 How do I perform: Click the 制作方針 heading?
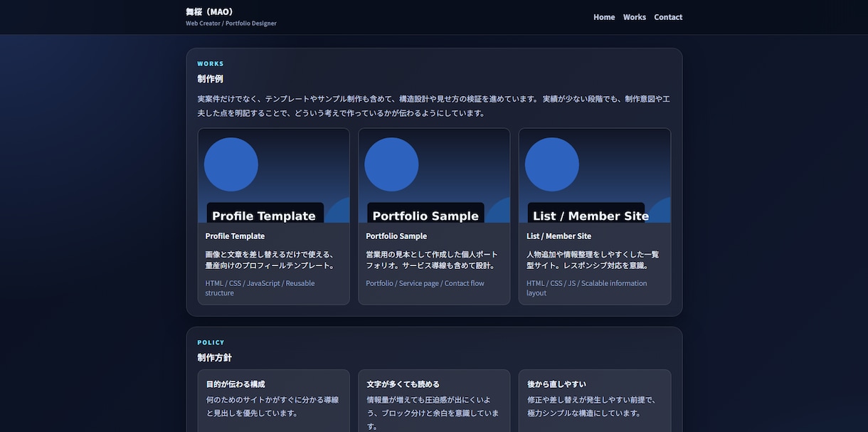pyautogui.click(x=215, y=358)
